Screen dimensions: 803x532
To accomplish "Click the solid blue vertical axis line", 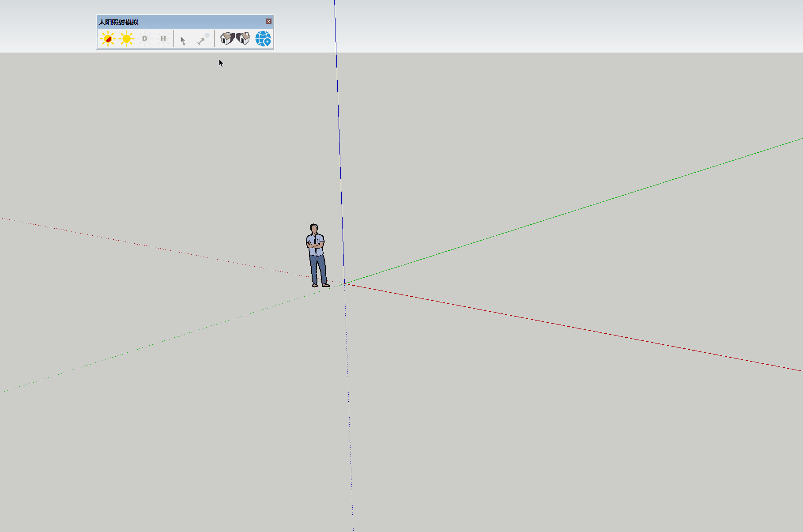I will (339, 132).
